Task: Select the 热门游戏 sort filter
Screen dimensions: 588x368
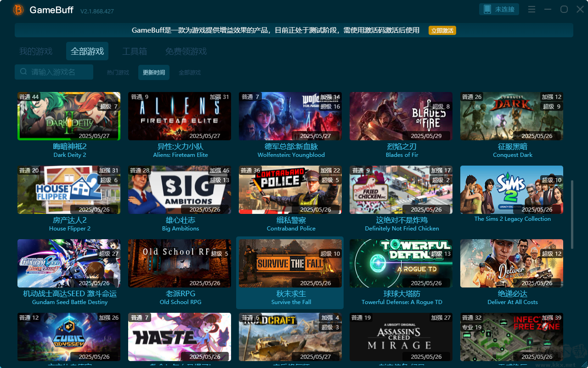Action: [118, 73]
